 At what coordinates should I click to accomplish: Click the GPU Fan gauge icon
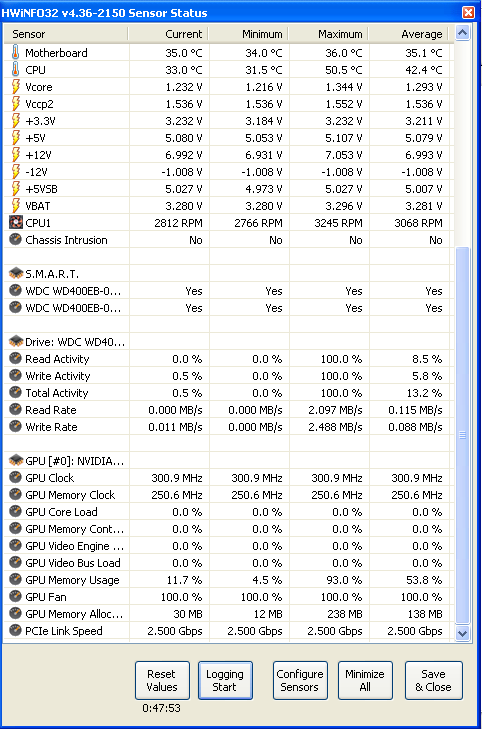click(x=16, y=596)
